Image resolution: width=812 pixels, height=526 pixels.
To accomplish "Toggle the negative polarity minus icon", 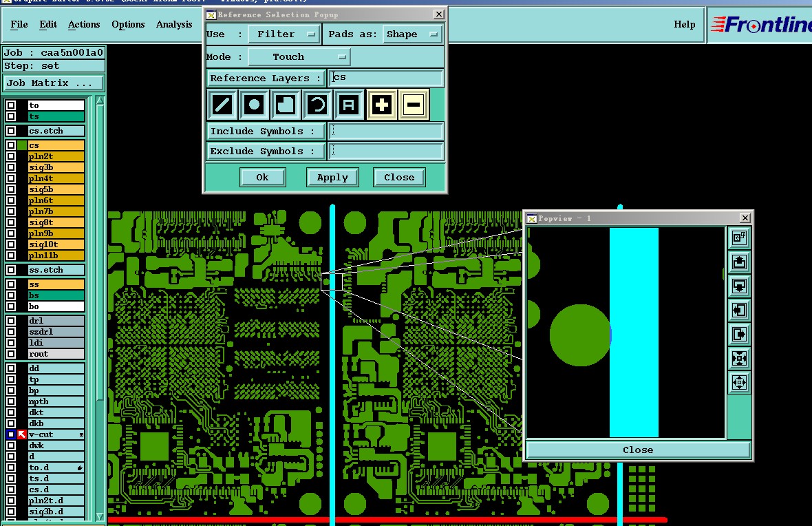I will click(x=414, y=105).
